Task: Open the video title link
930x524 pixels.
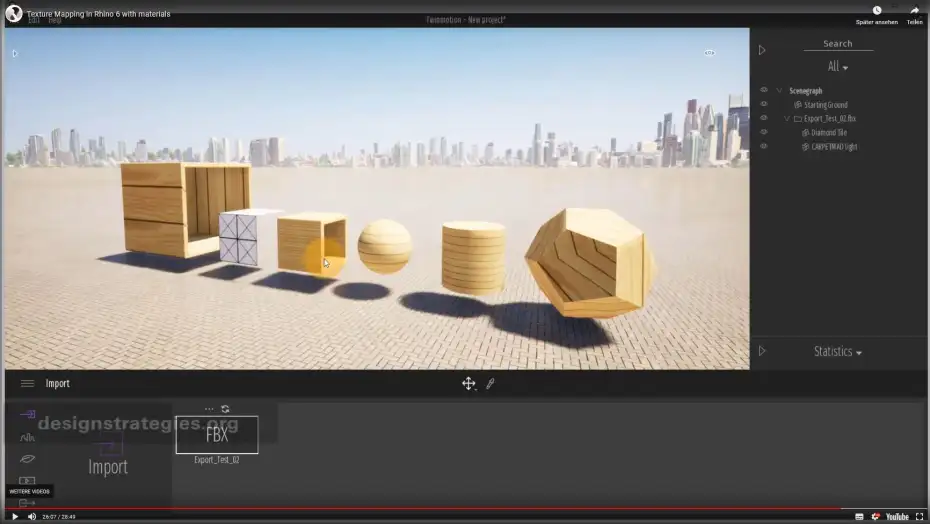Action: [x=98, y=14]
